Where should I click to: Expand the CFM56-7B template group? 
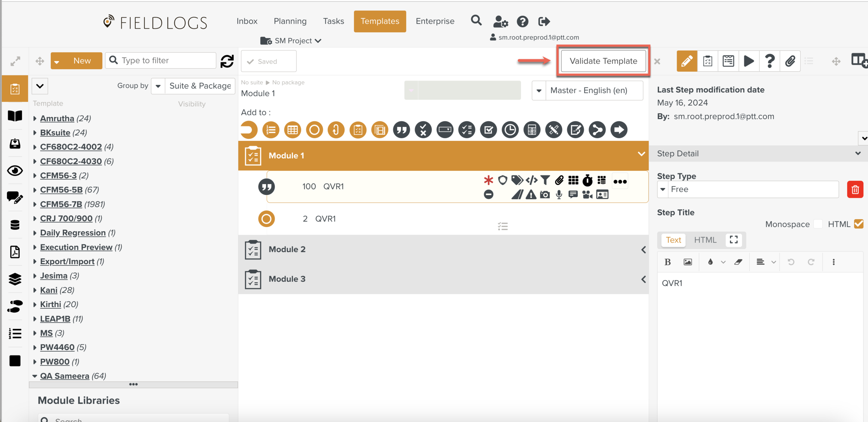35,204
